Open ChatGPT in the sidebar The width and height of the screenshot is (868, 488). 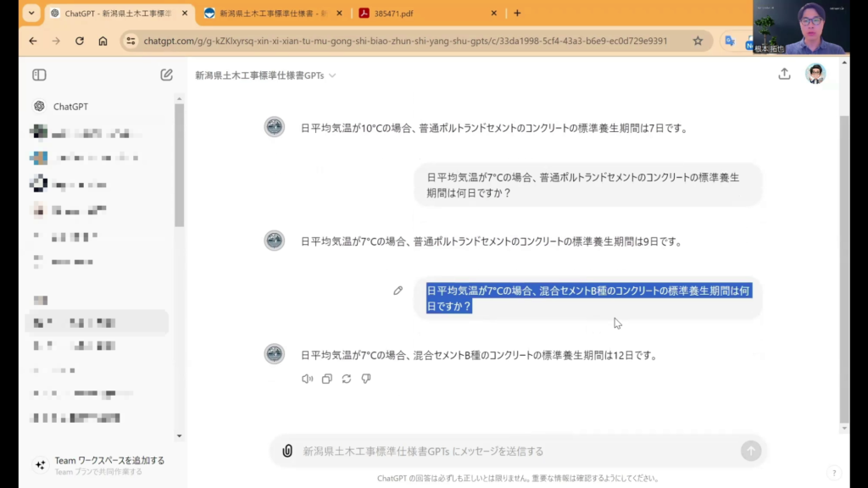pos(70,107)
